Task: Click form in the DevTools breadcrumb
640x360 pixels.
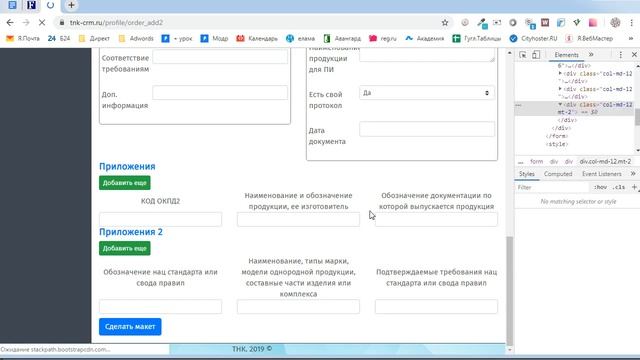Action: pos(536,162)
